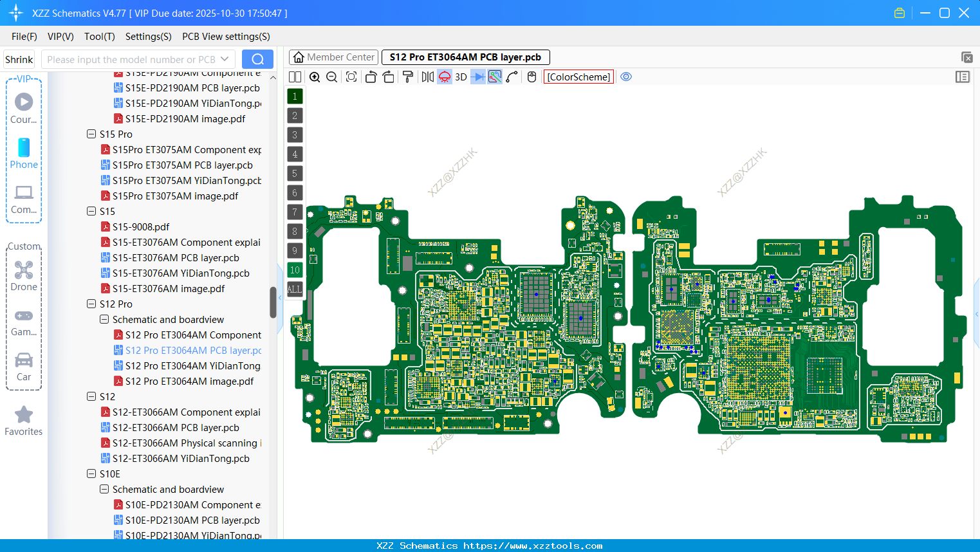980x552 pixels.
Task: Collapse the S12 Pro tree node
Action: [x=91, y=304]
